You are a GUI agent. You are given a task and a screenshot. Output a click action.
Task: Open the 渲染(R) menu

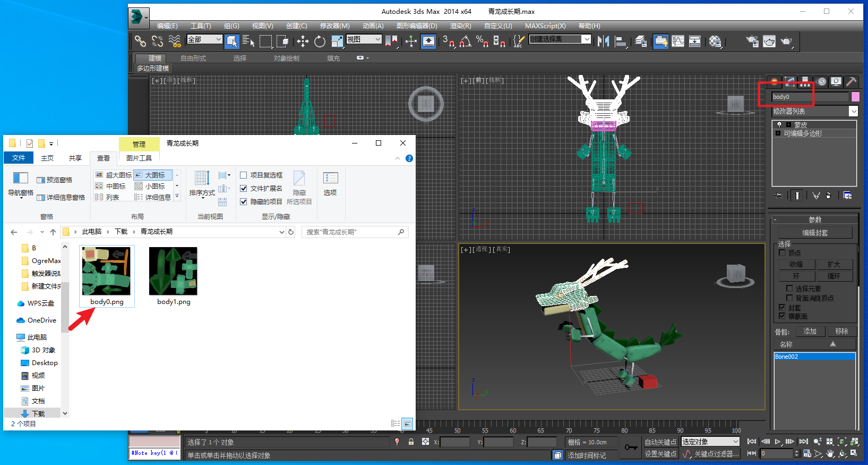[460, 26]
